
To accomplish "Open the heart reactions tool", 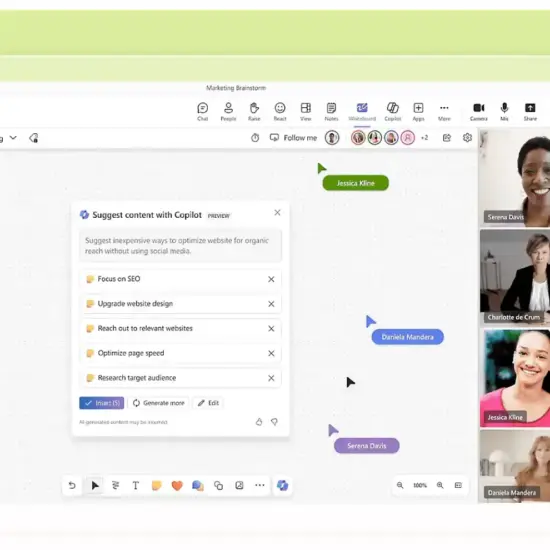I will point(177,485).
